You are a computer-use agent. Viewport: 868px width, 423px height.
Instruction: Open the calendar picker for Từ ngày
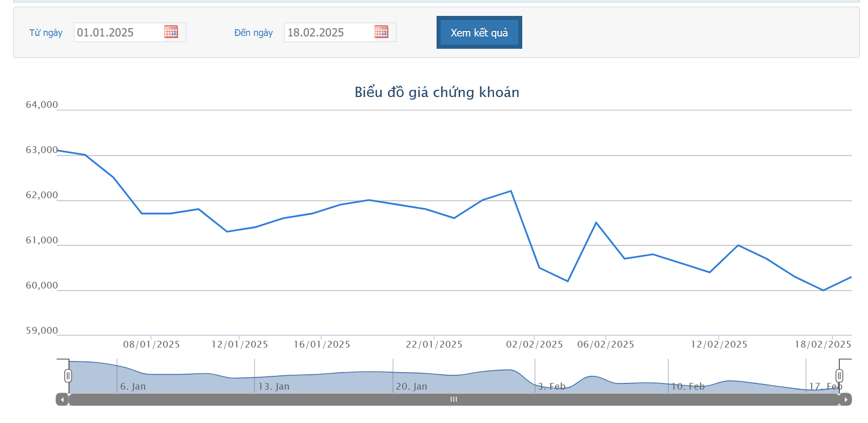(171, 32)
